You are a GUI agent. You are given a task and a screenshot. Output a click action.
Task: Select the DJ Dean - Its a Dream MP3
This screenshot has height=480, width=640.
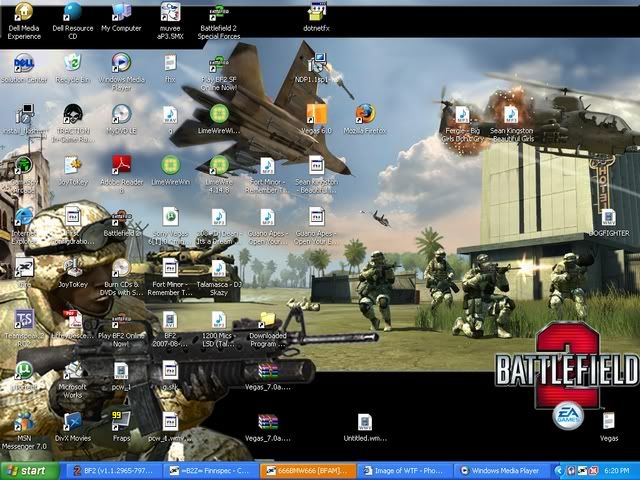pos(219,225)
